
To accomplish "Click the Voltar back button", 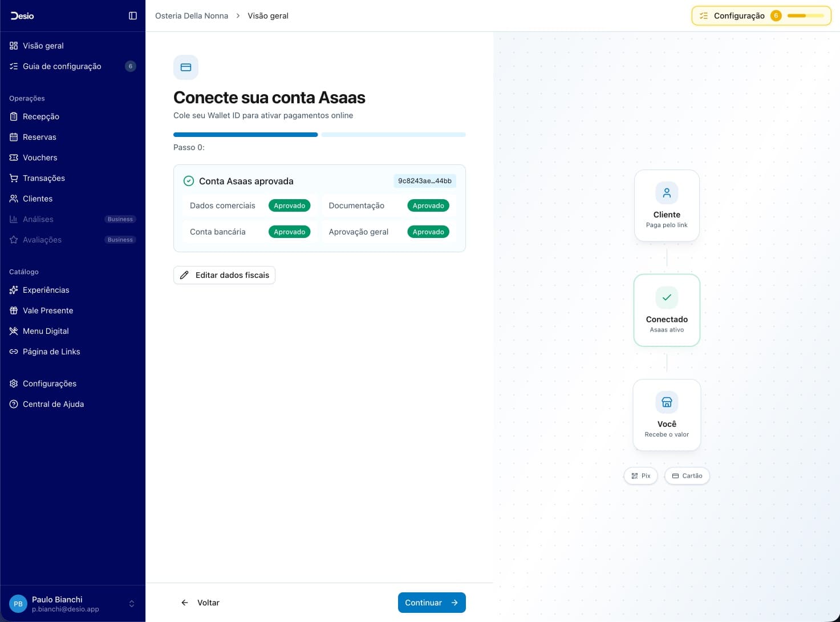I will click(x=200, y=603).
